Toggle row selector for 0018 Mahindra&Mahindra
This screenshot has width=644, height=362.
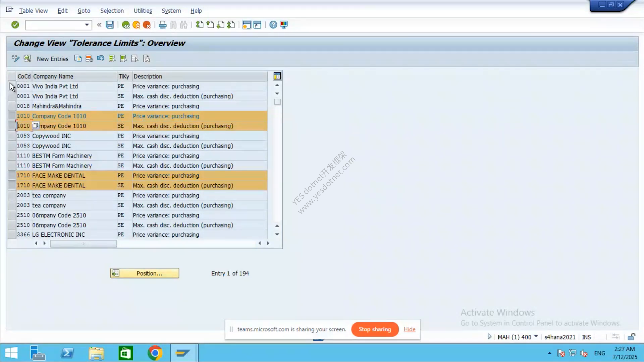click(x=12, y=106)
